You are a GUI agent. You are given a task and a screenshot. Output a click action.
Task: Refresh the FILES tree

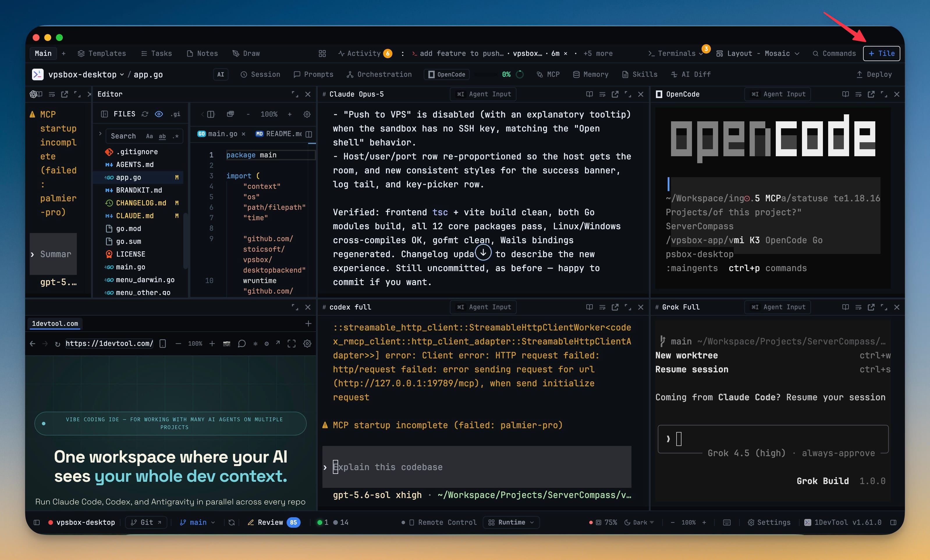coord(145,114)
